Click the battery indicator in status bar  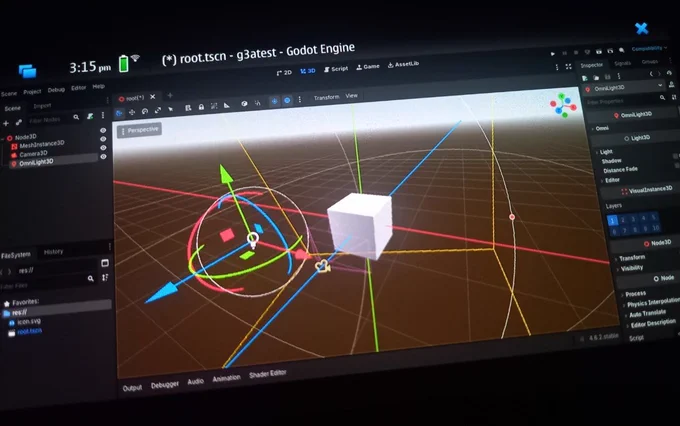124,64
